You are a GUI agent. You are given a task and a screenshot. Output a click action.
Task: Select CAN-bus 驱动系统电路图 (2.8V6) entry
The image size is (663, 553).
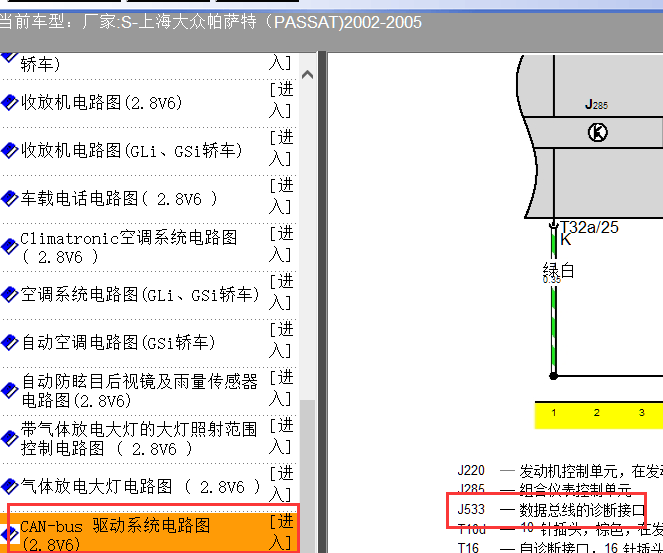[x=115, y=534]
